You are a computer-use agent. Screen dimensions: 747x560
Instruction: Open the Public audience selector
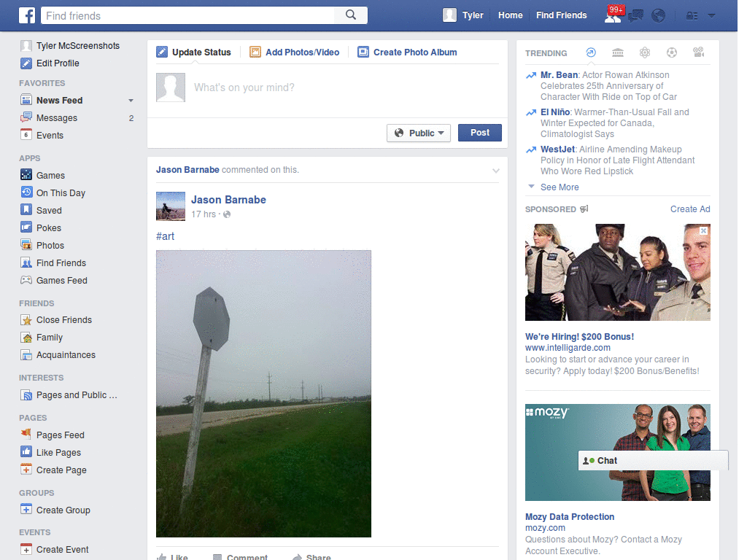coord(419,133)
